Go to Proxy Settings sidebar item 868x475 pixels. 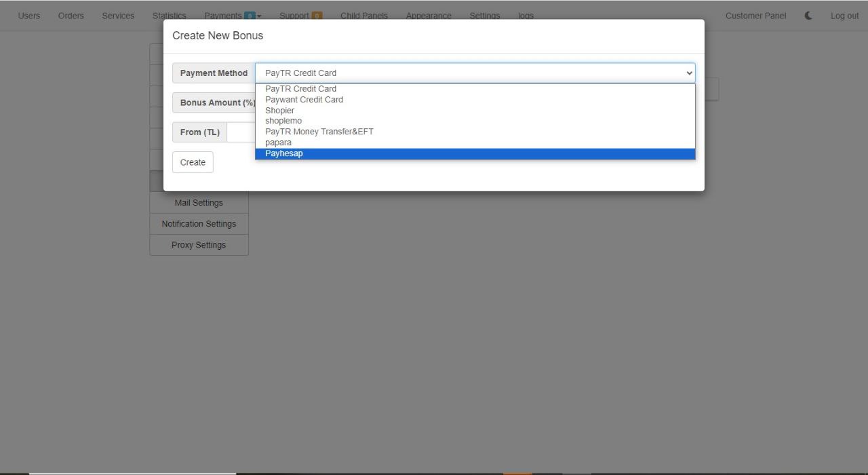click(x=199, y=245)
